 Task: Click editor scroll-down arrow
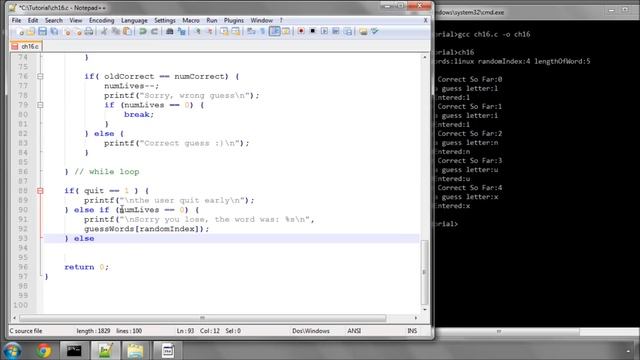coord(424,310)
